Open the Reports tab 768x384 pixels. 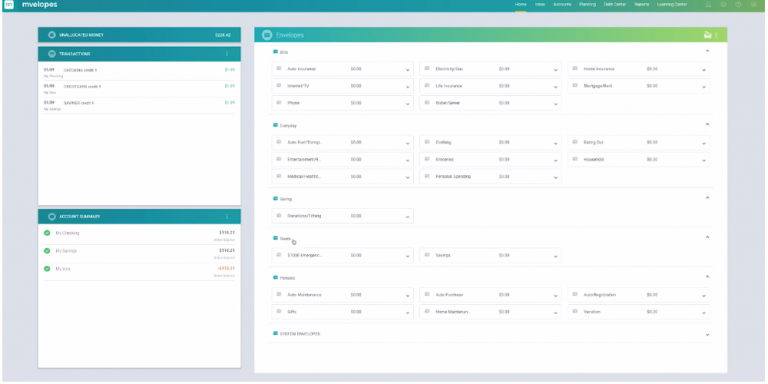pos(642,4)
